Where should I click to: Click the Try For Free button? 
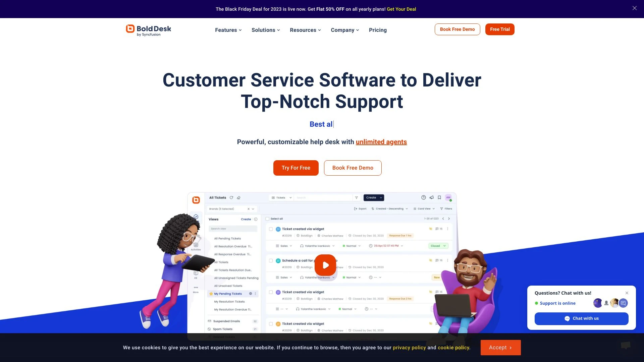point(296,168)
